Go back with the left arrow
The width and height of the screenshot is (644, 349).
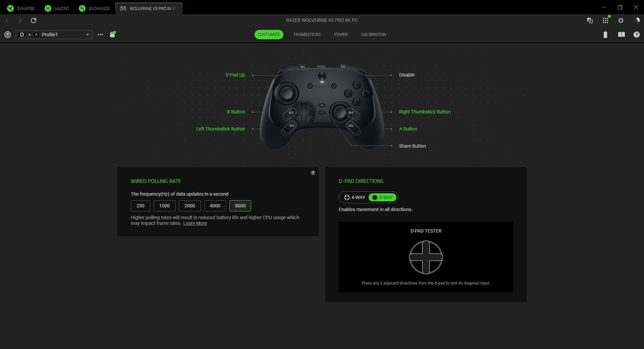pos(7,20)
